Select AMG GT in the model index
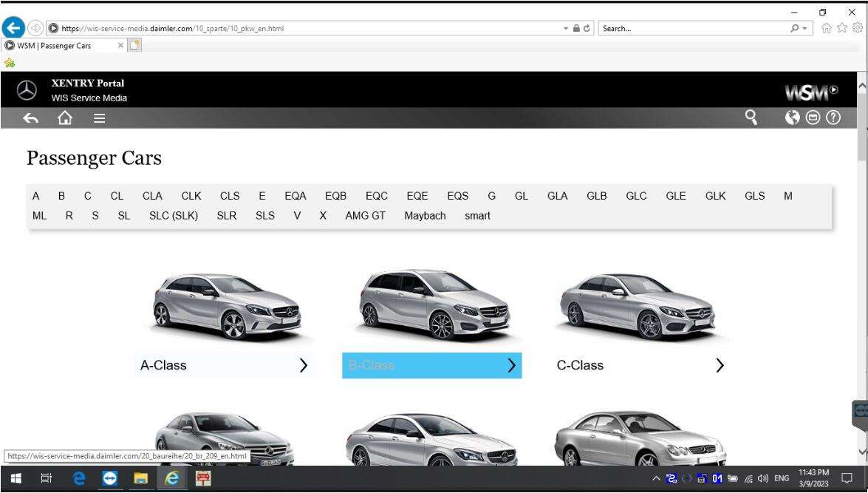The width and height of the screenshot is (868, 493). tap(366, 216)
